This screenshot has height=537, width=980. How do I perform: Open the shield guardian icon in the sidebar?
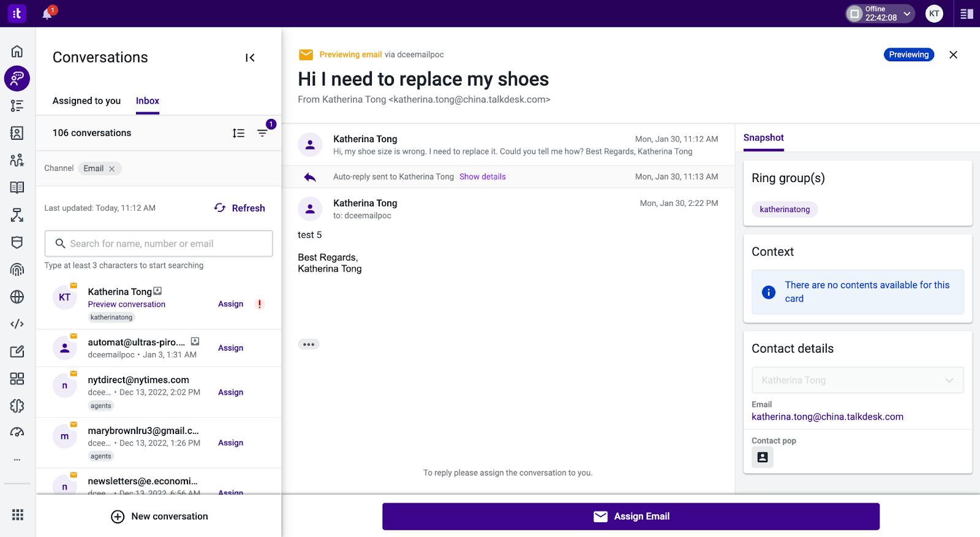click(17, 242)
